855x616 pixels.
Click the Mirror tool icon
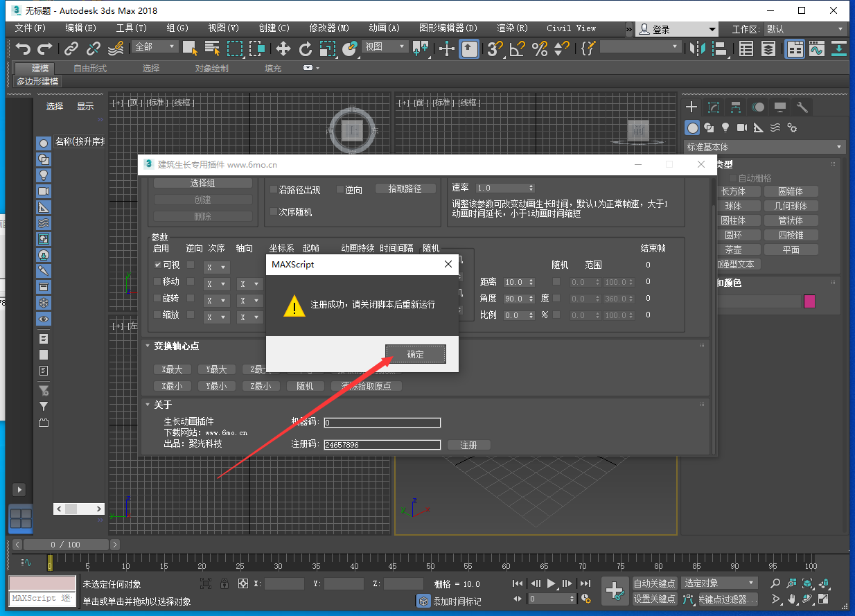tap(697, 49)
